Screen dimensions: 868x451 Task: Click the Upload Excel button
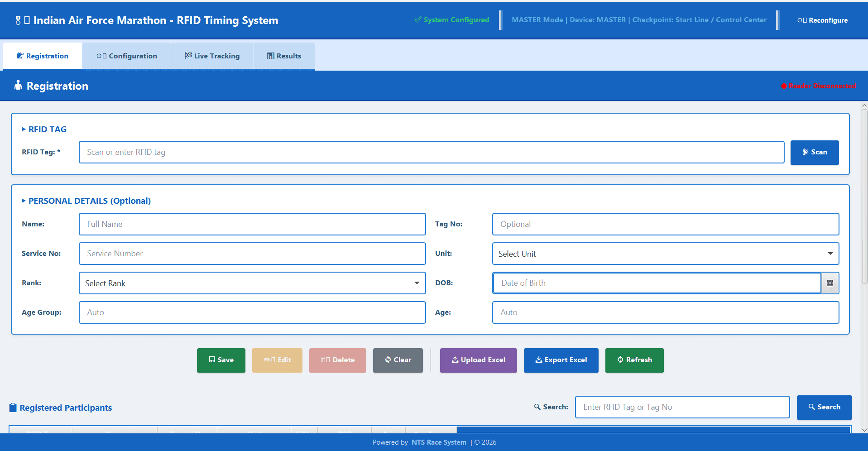point(479,360)
